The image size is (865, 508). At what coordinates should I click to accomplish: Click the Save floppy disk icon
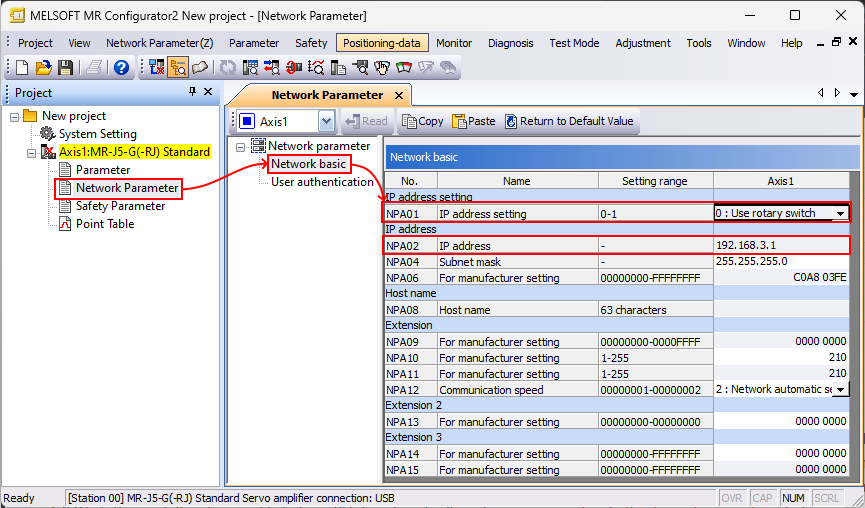click(x=66, y=67)
